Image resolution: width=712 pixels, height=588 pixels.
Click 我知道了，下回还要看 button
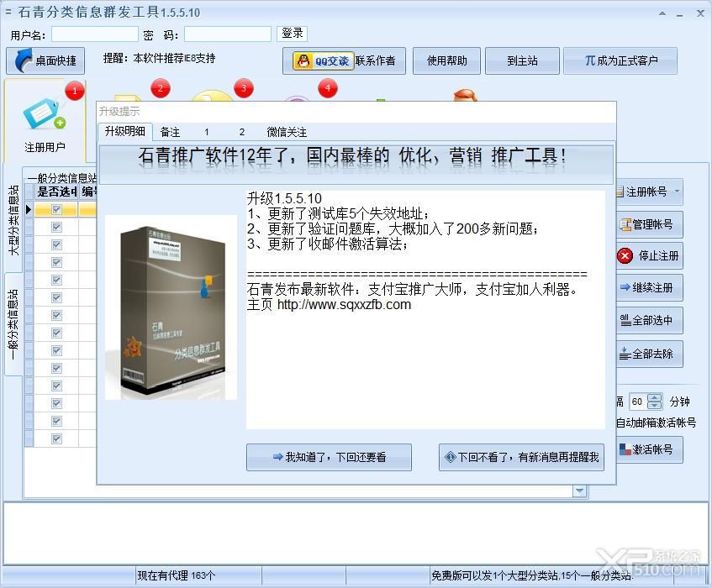click(x=330, y=457)
